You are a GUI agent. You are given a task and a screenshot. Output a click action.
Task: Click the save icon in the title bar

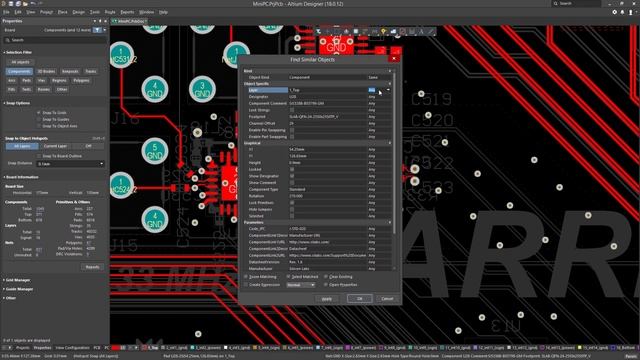11,4
